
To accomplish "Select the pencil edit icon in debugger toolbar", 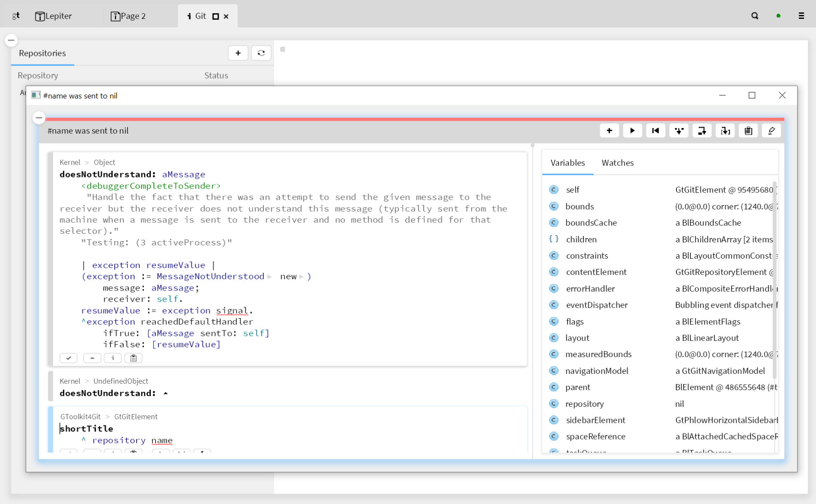I will point(771,131).
